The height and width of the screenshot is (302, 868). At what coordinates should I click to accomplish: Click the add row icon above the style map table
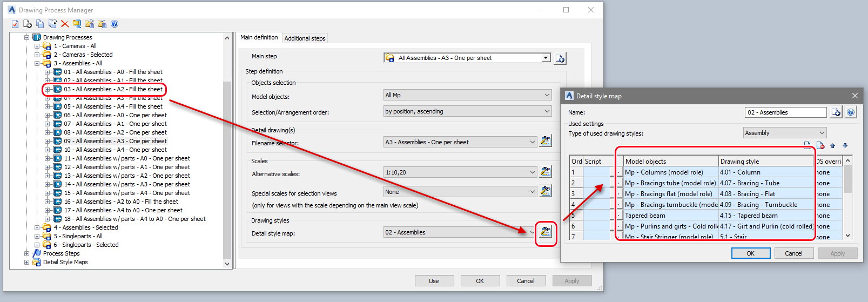[808, 145]
